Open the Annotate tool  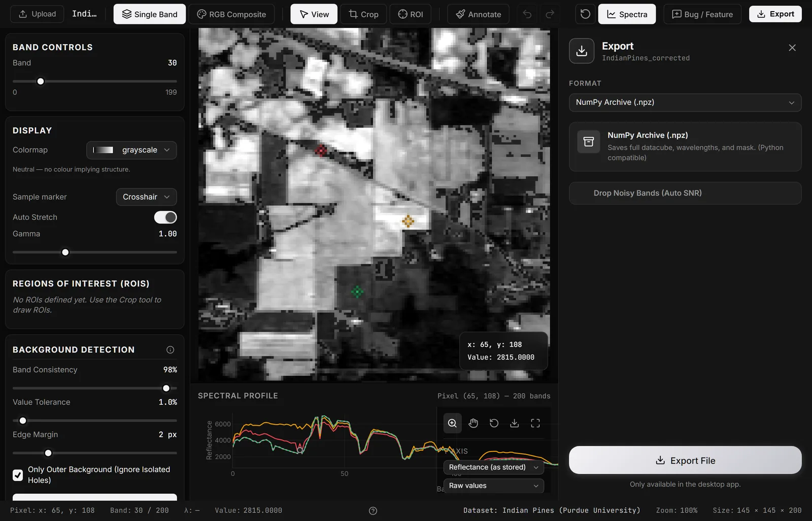479,14
